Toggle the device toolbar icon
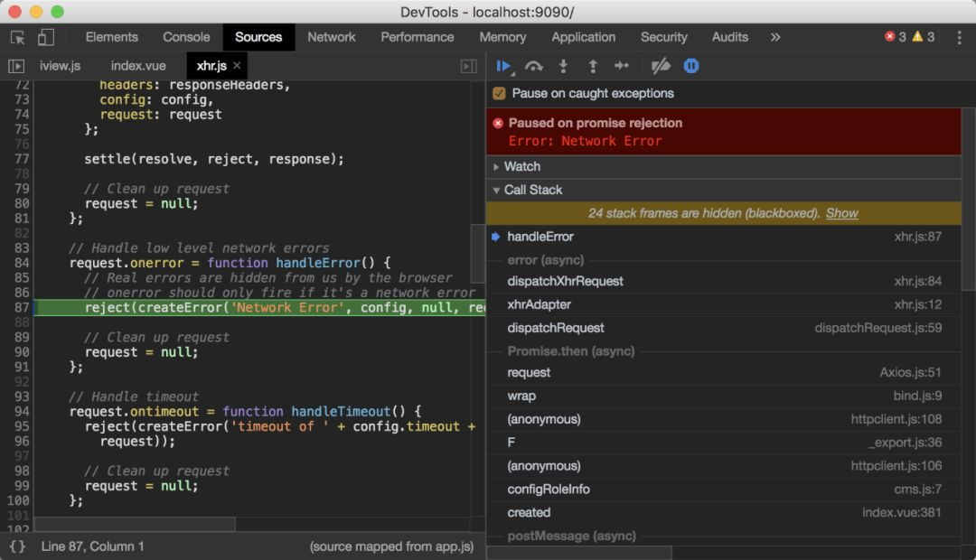 tap(45, 37)
